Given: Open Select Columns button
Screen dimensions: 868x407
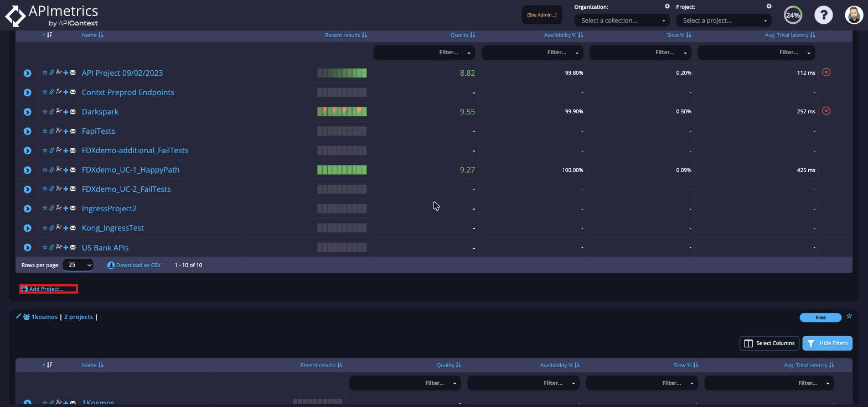Looking at the screenshot, I should coord(769,343).
